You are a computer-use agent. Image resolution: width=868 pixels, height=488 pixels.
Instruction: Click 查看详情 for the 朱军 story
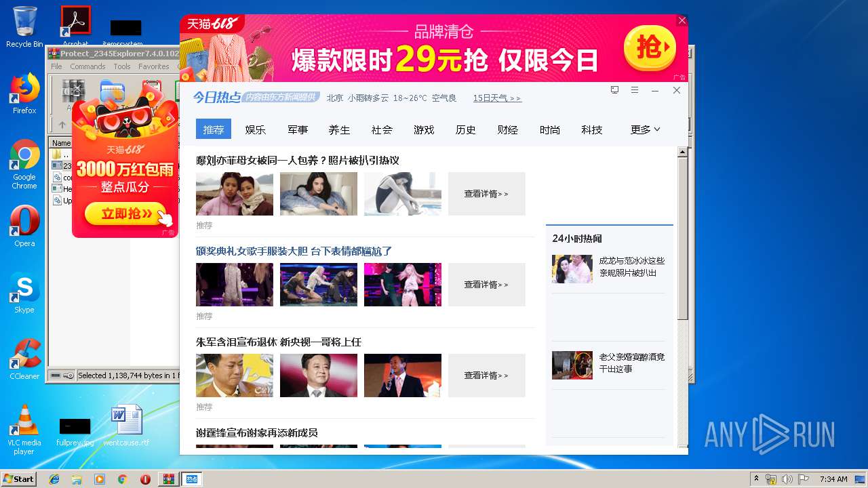[x=486, y=375]
